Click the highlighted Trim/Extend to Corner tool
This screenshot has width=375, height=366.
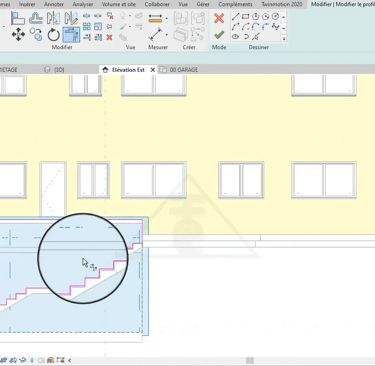click(71, 35)
